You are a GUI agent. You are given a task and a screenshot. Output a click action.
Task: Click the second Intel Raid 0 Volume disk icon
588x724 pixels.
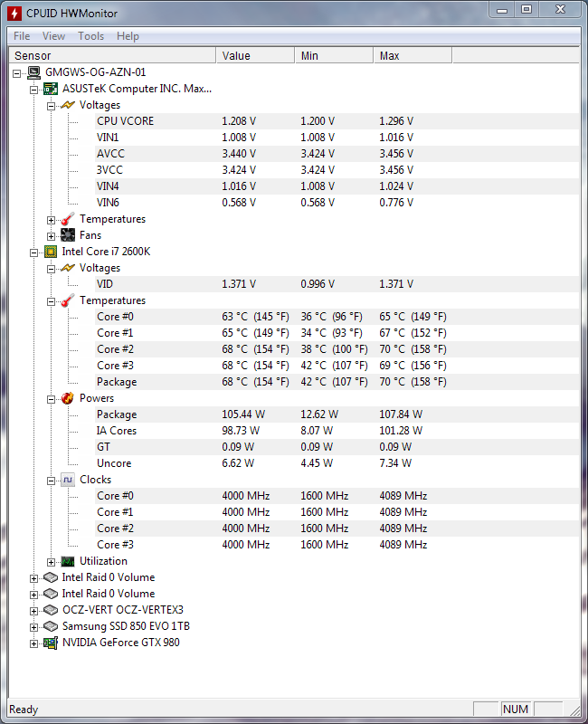(x=51, y=594)
